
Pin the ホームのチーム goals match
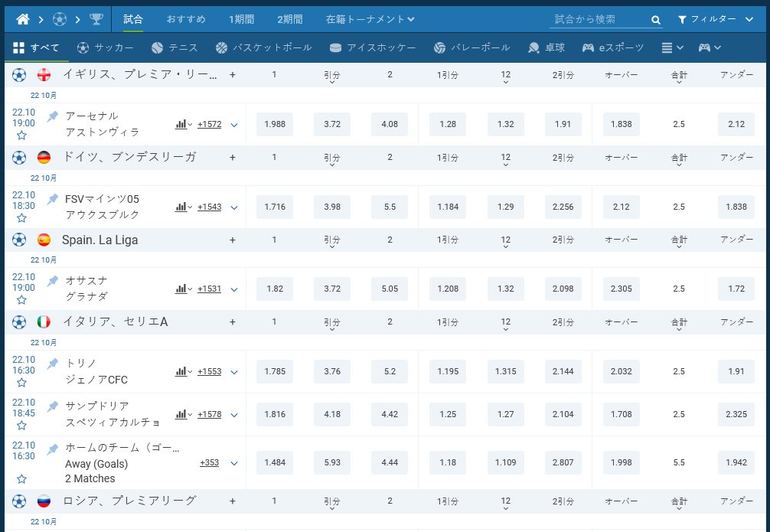coord(53,449)
